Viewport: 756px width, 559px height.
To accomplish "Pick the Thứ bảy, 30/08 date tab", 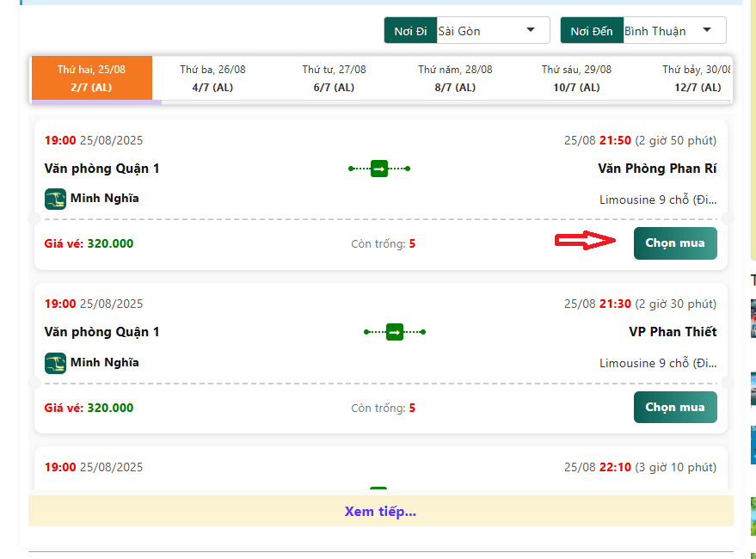I will (696, 78).
